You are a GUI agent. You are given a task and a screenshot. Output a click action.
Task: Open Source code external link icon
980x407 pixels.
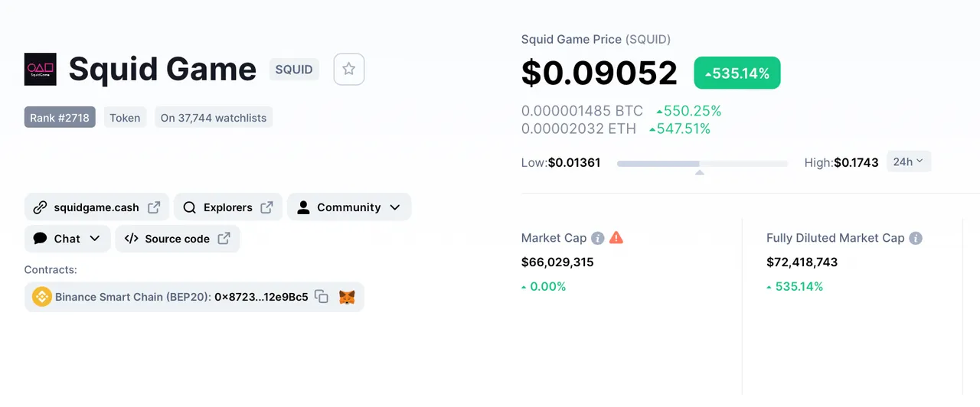pyautogui.click(x=224, y=239)
